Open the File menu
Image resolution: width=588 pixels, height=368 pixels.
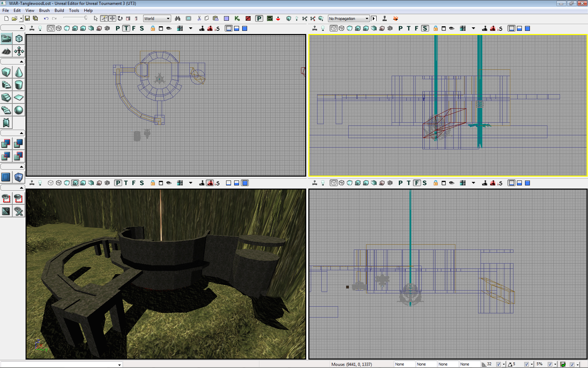click(x=6, y=11)
